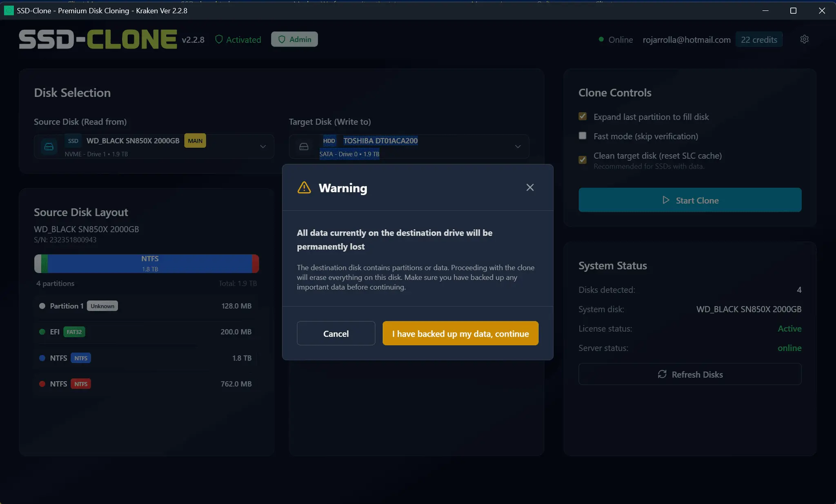Minimize the SSD-Clone window
The width and height of the screenshot is (836, 504).
pyautogui.click(x=765, y=11)
